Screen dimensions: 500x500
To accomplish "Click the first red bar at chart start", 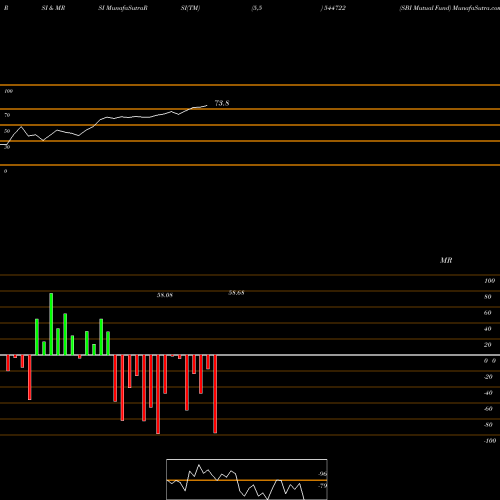I will point(8,363).
